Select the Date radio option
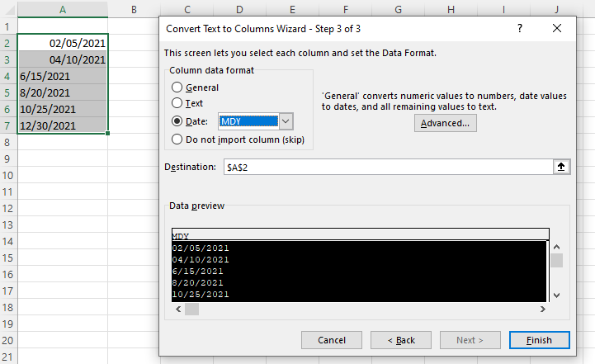Screen dimensions: 595x364 (x=177, y=121)
